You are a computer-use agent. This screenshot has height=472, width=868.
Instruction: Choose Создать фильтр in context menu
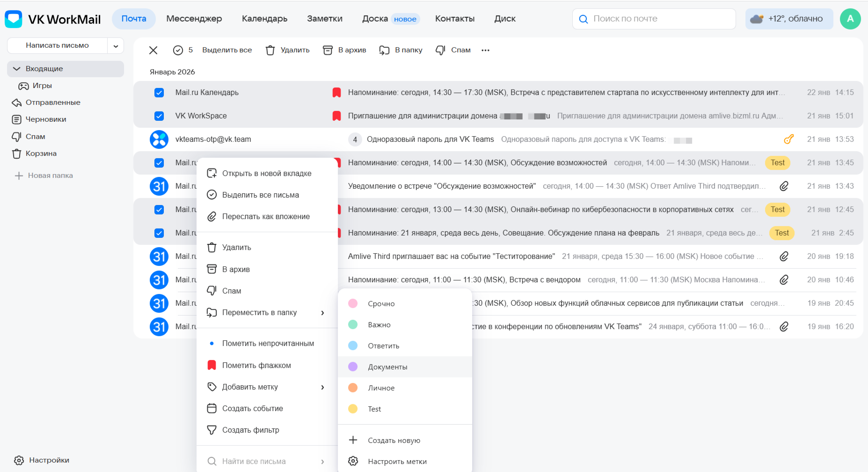(267, 430)
